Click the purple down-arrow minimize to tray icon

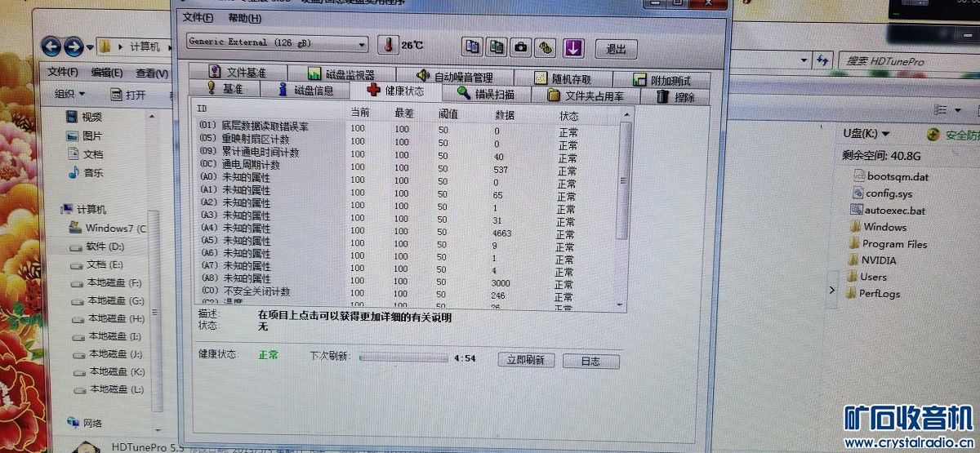pos(573,47)
